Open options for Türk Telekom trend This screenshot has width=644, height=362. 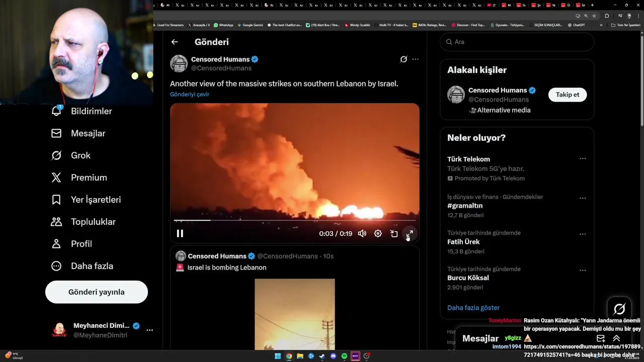[x=583, y=158]
